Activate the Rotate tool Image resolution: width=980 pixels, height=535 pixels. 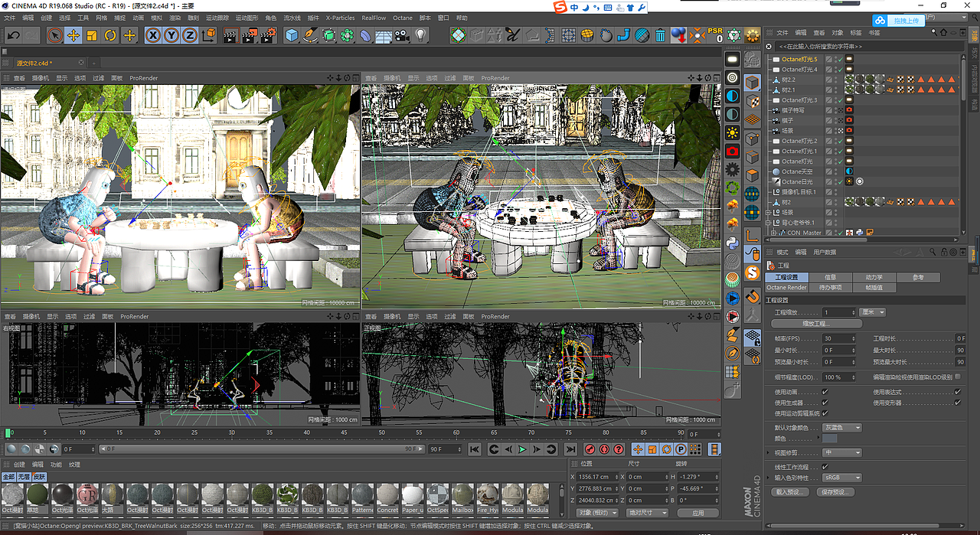(110, 35)
